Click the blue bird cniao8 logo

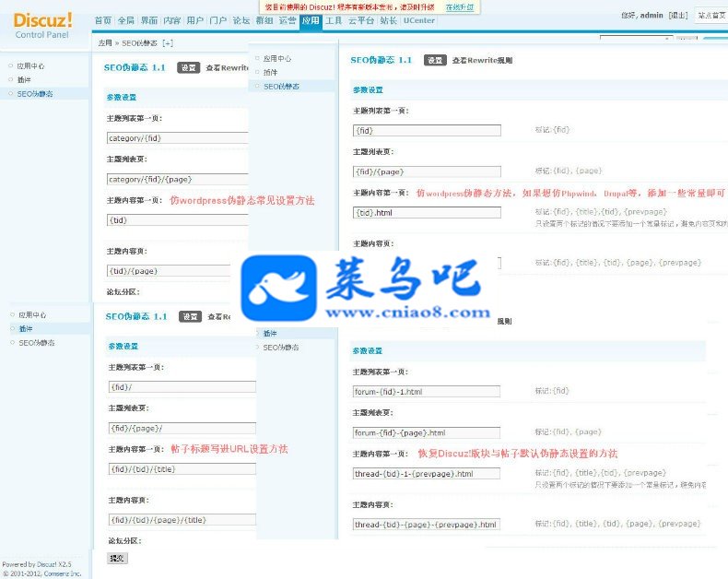pyautogui.click(x=279, y=288)
